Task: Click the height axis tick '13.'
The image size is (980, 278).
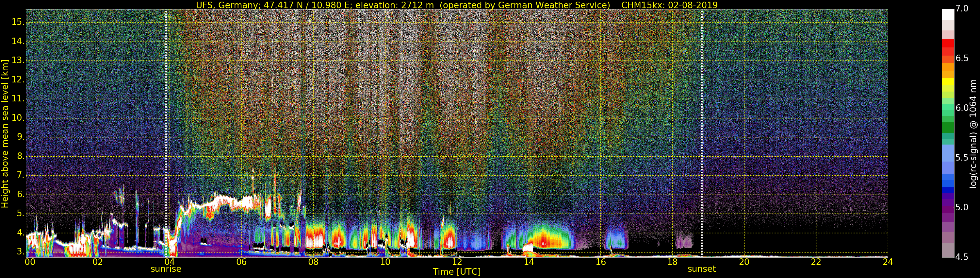Action: [18, 61]
